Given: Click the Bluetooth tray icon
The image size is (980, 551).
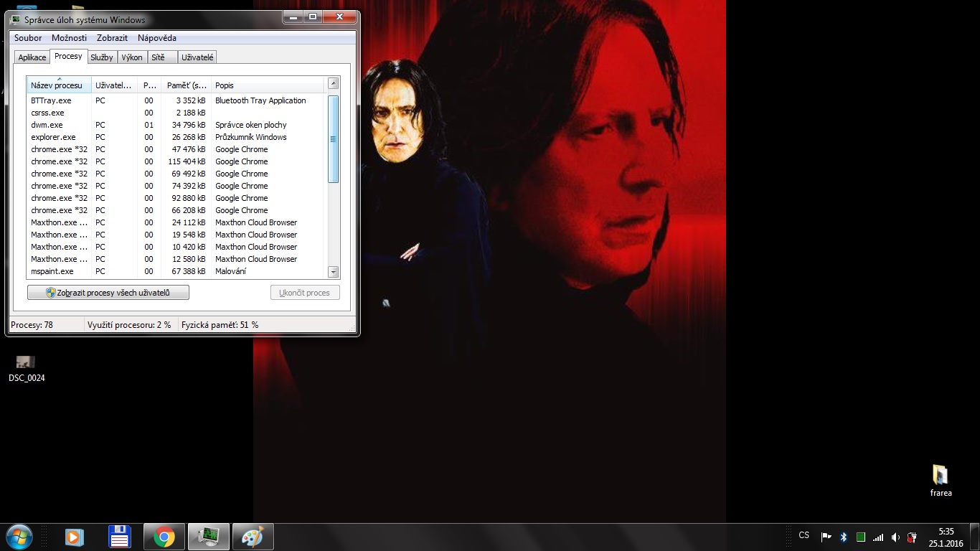Looking at the screenshot, I should tap(844, 537).
